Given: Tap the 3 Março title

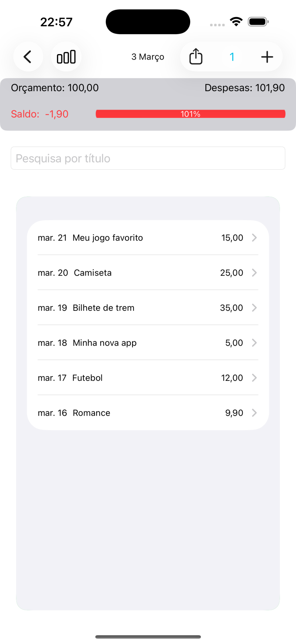Looking at the screenshot, I should click(148, 57).
